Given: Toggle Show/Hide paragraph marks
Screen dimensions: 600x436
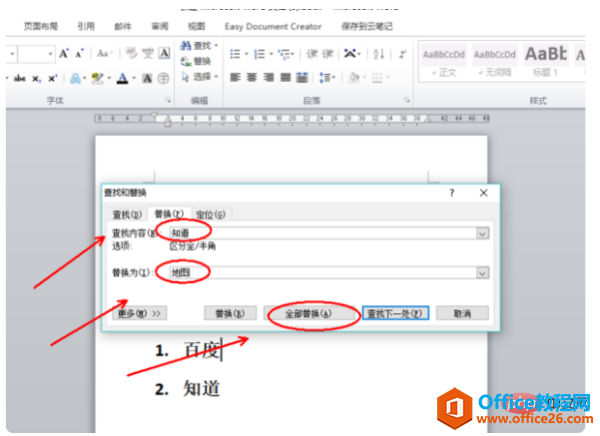Looking at the screenshot, I should pyautogui.click(x=402, y=54).
